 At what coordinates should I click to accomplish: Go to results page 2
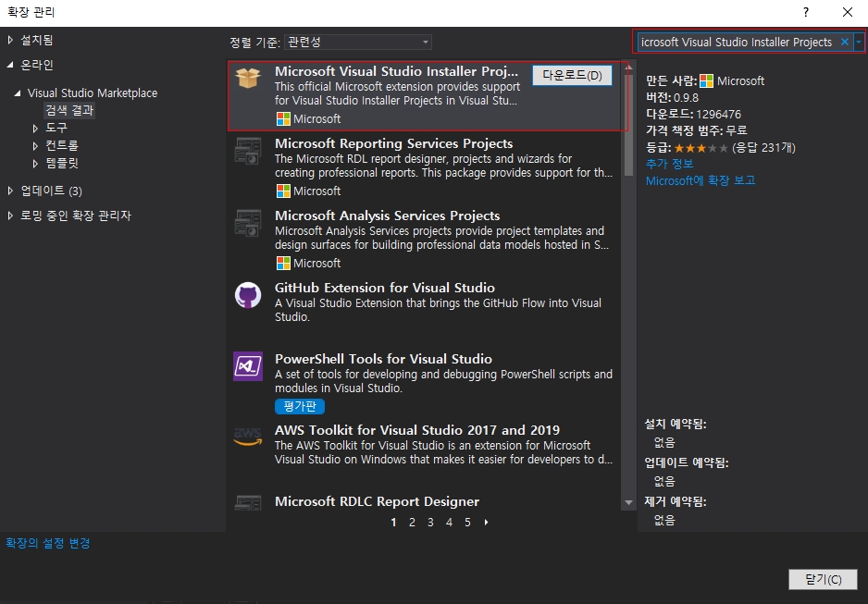pos(412,522)
